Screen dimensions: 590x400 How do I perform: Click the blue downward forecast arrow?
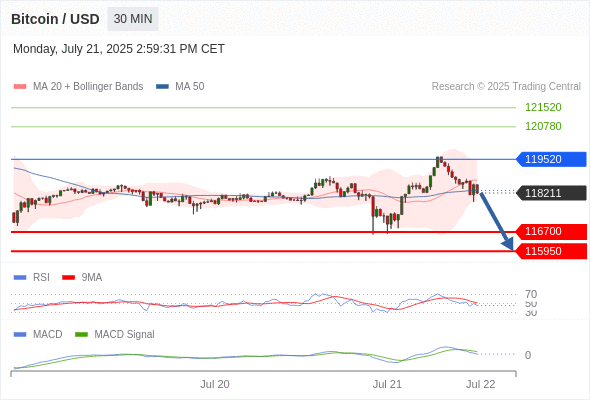tap(496, 221)
